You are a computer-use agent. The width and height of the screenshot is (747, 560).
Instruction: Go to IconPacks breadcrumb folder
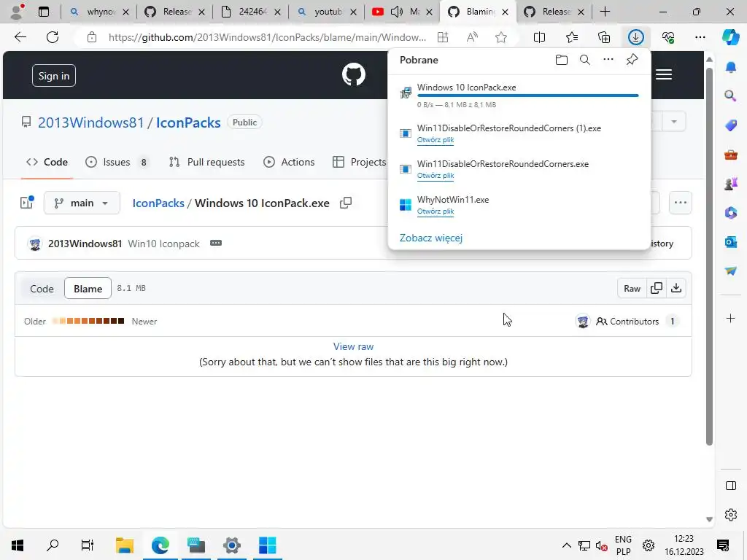[x=158, y=203]
